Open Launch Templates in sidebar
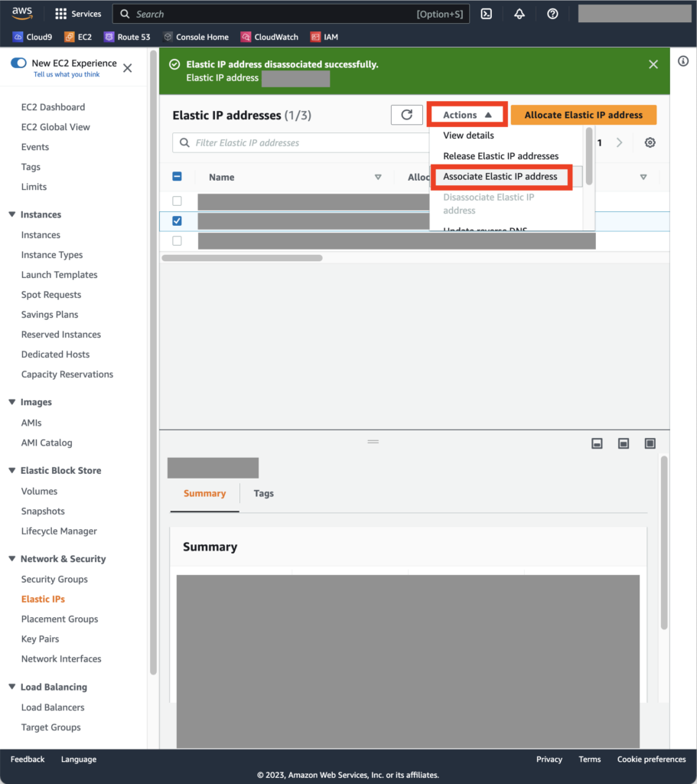Viewport: 697px width, 784px height. click(60, 275)
